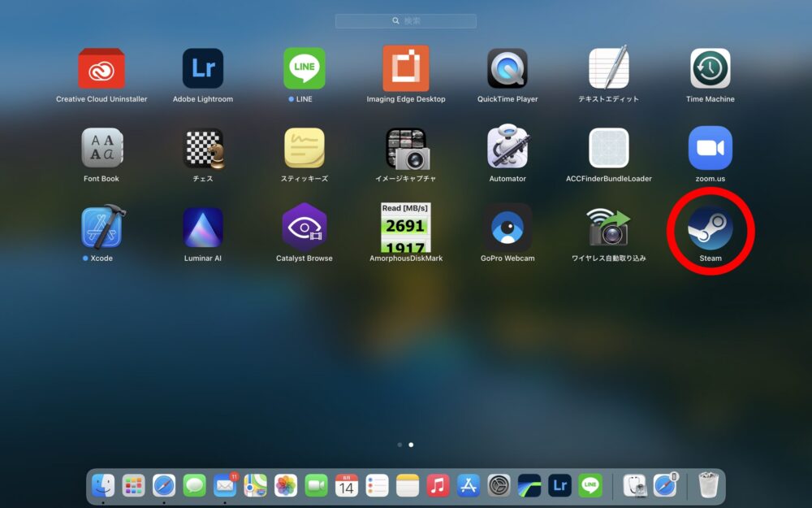Open イメージキャプチャ app
The width and height of the screenshot is (812, 508).
coord(407,149)
